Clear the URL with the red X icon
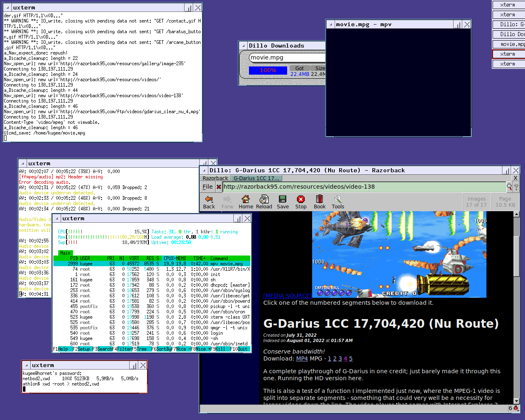This screenshot has height=420, width=525. [x=219, y=187]
